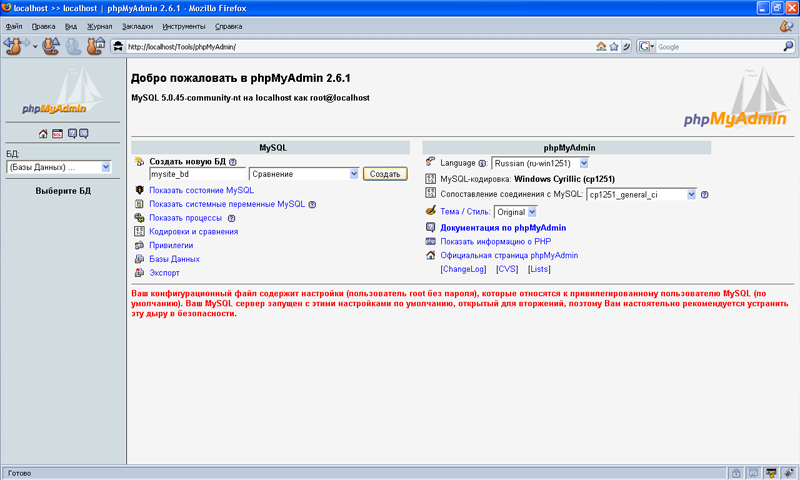Open the Language Russian (ru-win1251) dropdown

tap(540, 163)
